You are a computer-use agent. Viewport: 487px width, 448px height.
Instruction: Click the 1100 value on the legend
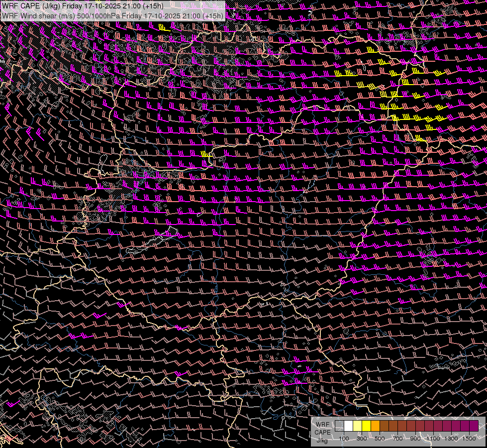coord(433,439)
